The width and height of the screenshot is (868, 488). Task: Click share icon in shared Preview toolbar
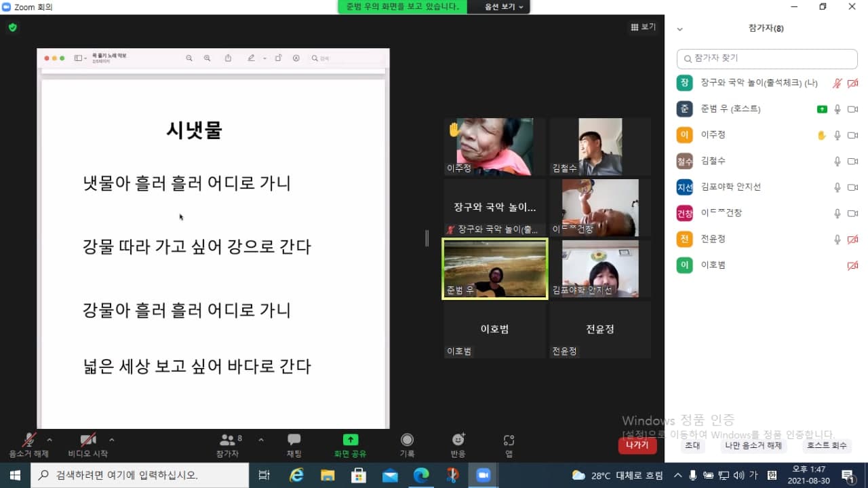(x=228, y=58)
